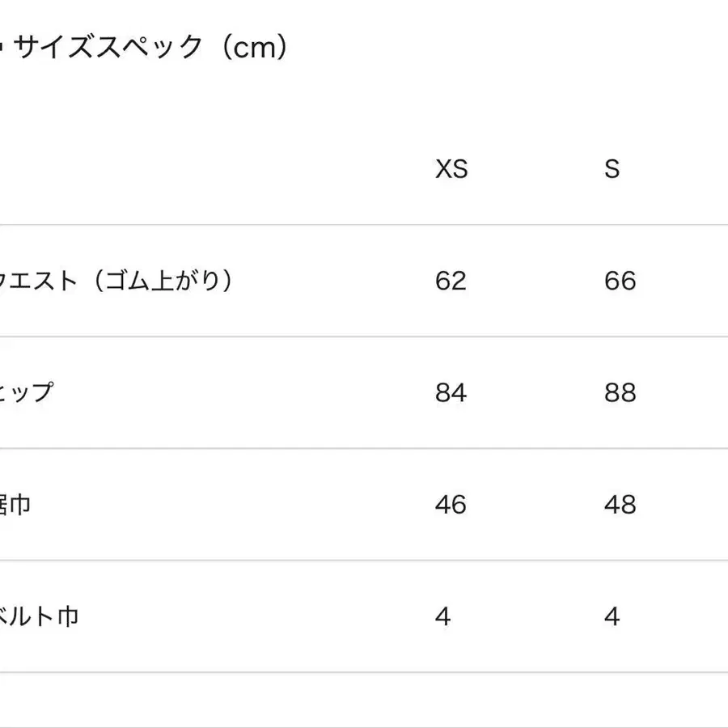Screen dimensions: 728x728
Task: Click the ベルト巾 row label
Action: [x=39, y=617]
